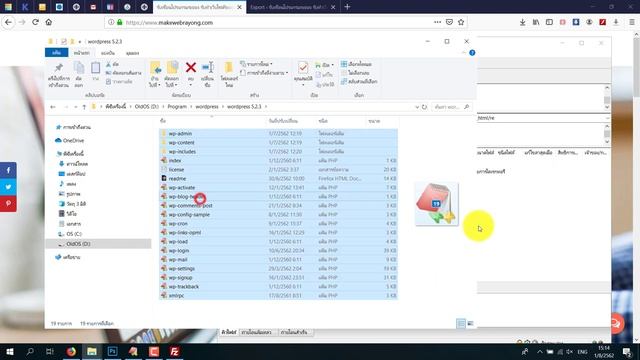Click the blue File tab in Explorer
The width and height of the screenshot is (640, 360).
[56, 53]
